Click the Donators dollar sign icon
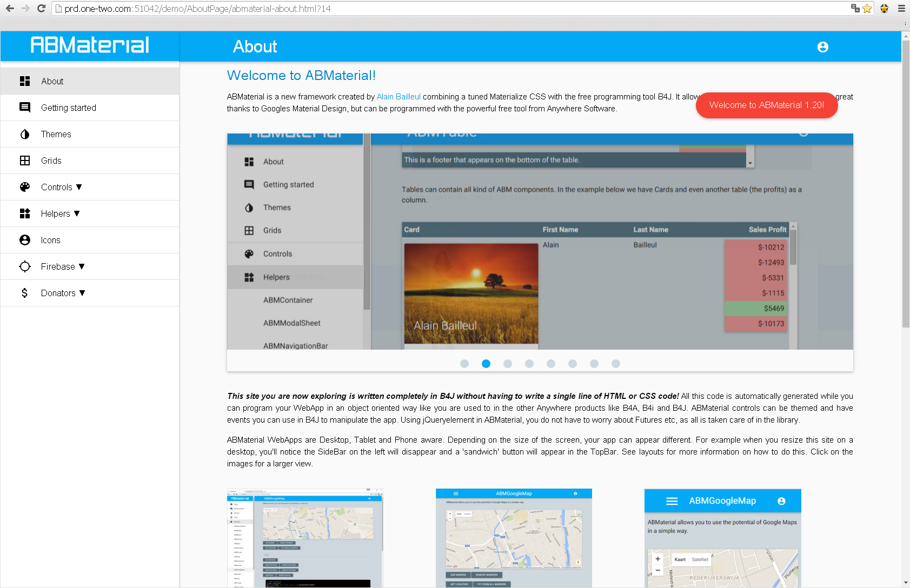Viewport: 910px width, 588px height. coord(25,293)
